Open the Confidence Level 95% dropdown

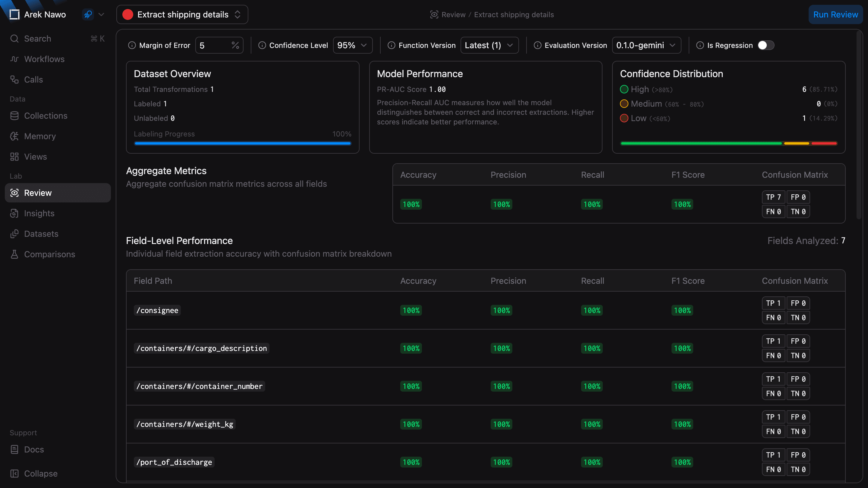(x=352, y=45)
